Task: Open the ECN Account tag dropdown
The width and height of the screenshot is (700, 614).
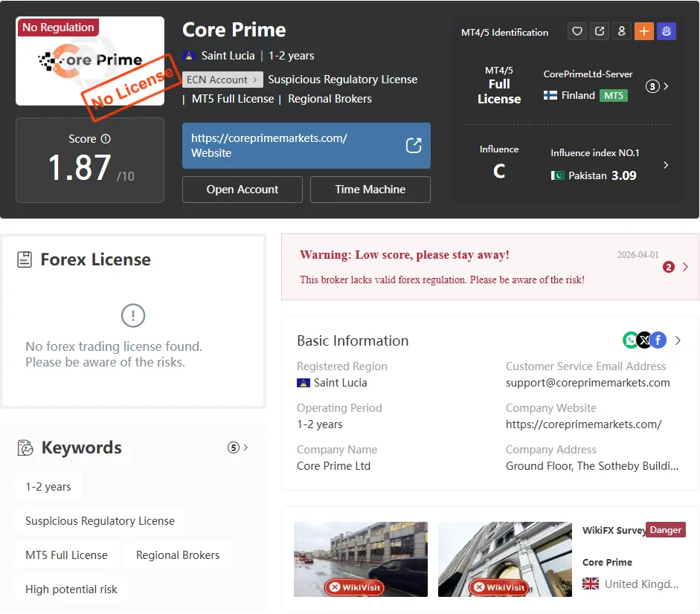Action: (x=222, y=80)
